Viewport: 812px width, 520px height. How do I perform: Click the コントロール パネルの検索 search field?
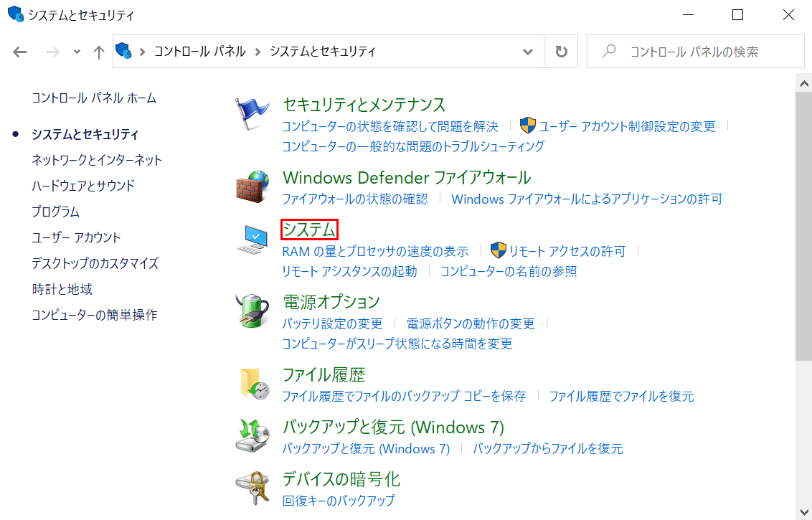[x=696, y=51]
